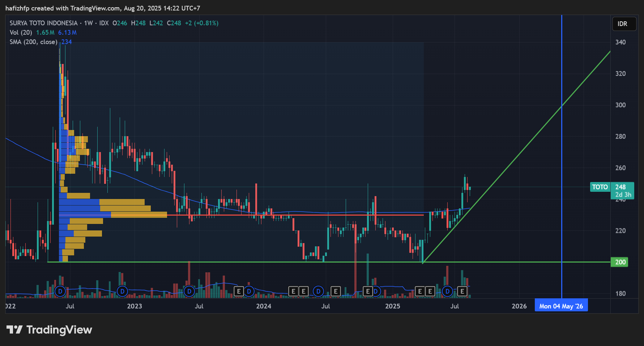This screenshot has width=644, height=346.
Task: Click the Mon 04 May '26 date label
Action: [x=561, y=306]
